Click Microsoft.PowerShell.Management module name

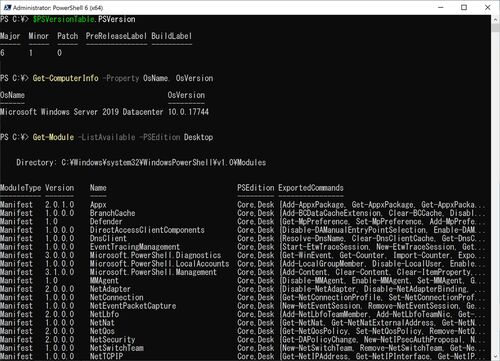click(153, 272)
